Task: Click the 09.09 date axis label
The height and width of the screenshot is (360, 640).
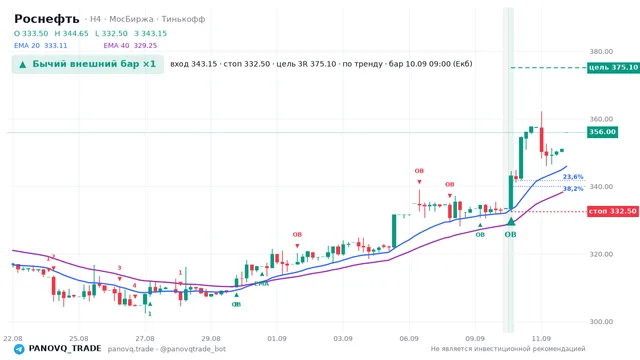Action: tap(475, 338)
